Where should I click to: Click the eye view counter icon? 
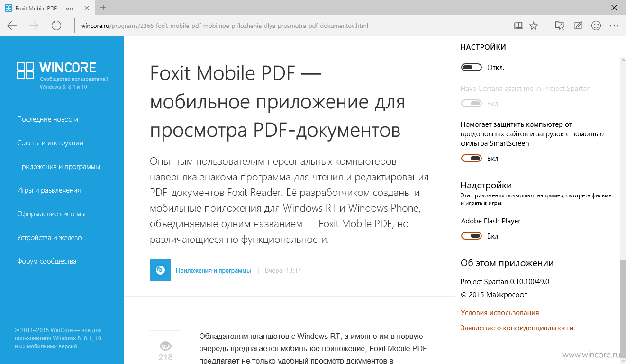[x=165, y=345]
